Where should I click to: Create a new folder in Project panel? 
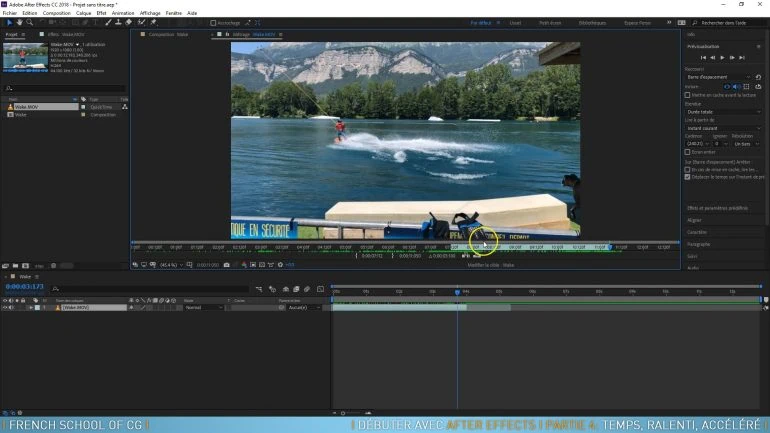coord(17,266)
